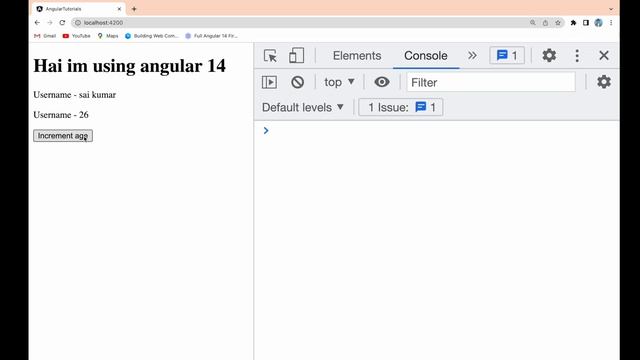This screenshot has width=640, height=360.
Task: Select the inspect element picker icon
Action: pos(270,56)
